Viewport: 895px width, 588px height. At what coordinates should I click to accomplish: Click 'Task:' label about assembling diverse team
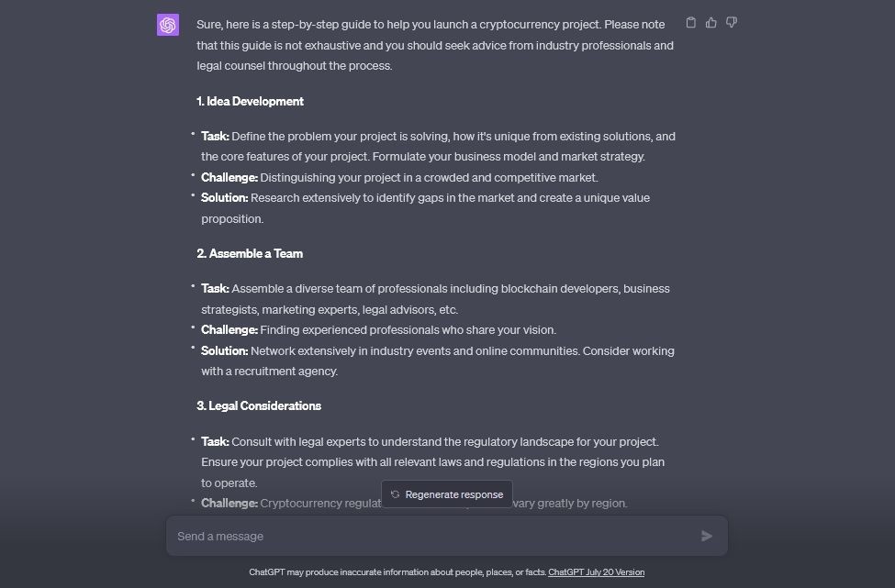point(215,289)
